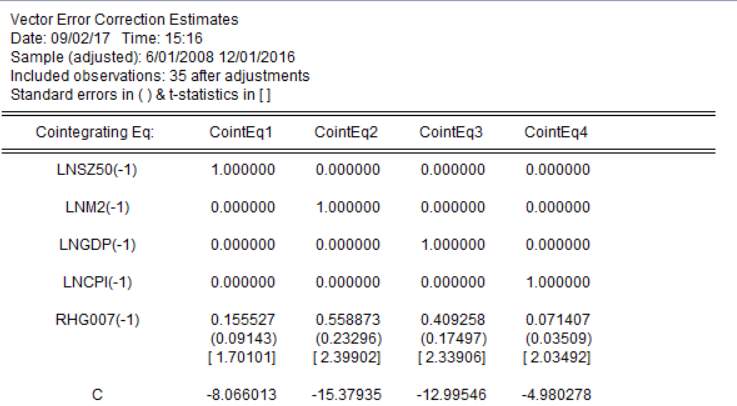Select the CointEq4 column header
The image size is (737, 406).
click(x=555, y=132)
